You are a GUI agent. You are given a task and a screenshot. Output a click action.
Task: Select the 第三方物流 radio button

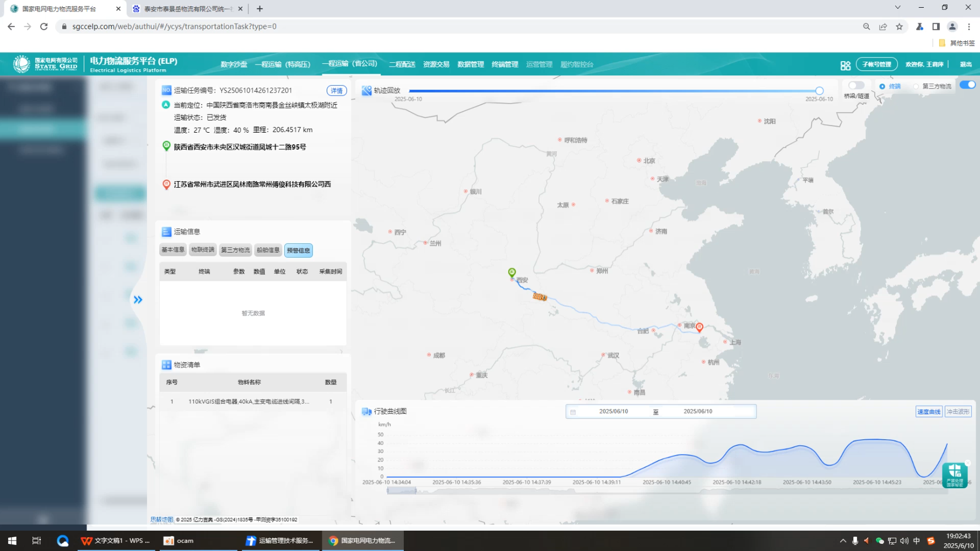coord(916,86)
